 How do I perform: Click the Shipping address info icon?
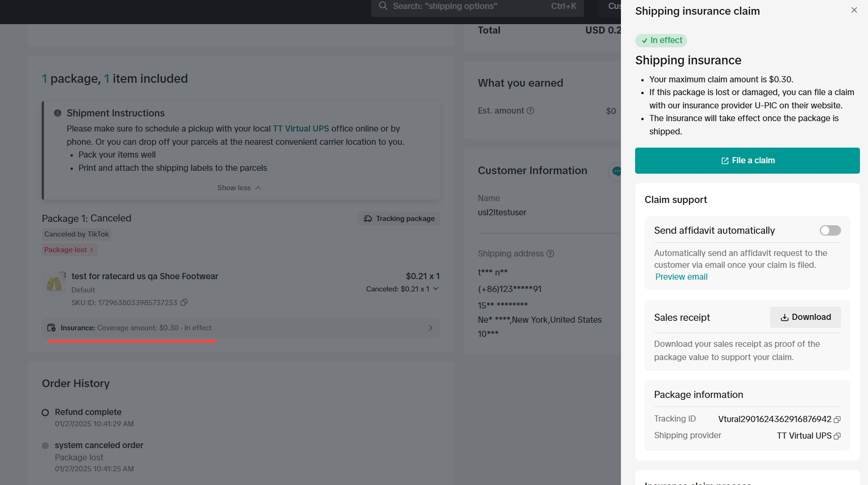tap(550, 254)
